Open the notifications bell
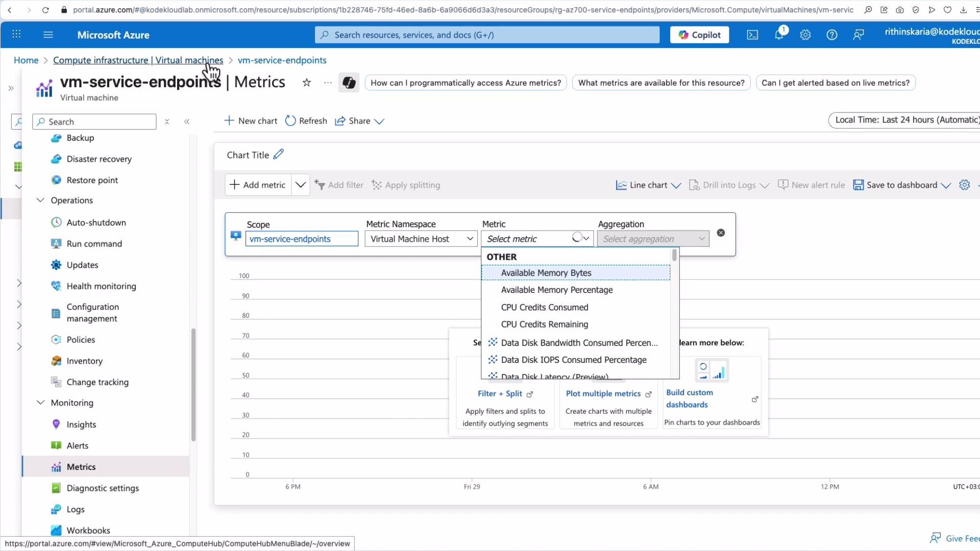The height and width of the screenshot is (551, 980). [779, 35]
